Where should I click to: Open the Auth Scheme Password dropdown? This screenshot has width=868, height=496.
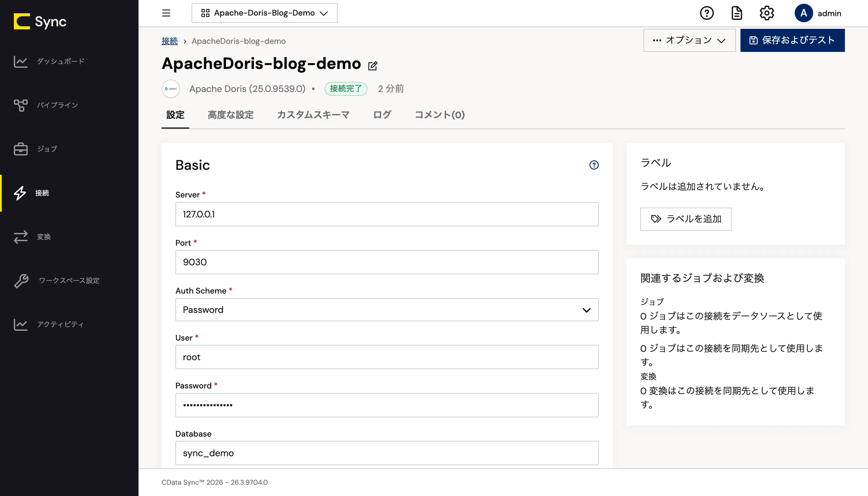(x=387, y=310)
